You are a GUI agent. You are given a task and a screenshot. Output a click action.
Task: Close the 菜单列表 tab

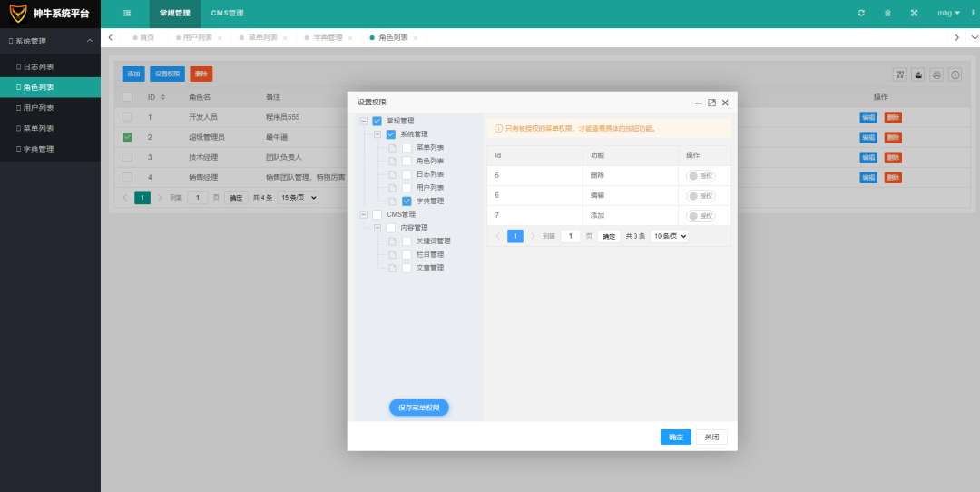click(285, 38)
